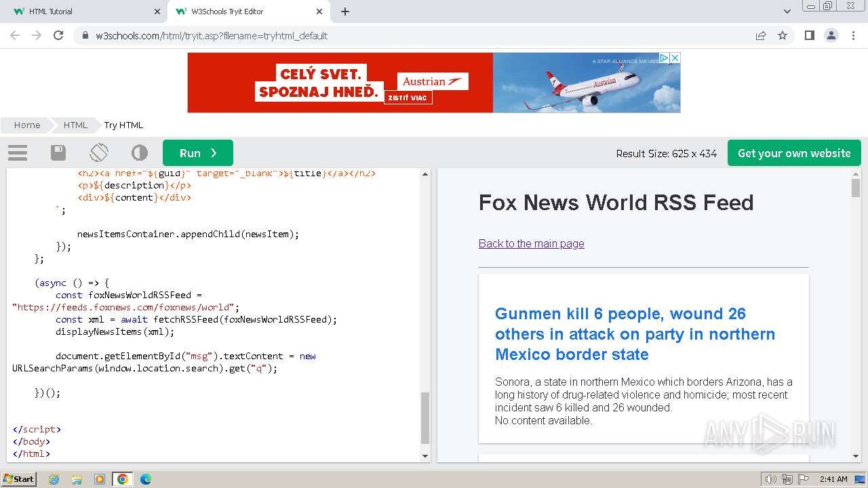The width and height of the screenshot is (868, 488).
Task: Open the media player taskbar icon
Action: [x=100, y=479]
